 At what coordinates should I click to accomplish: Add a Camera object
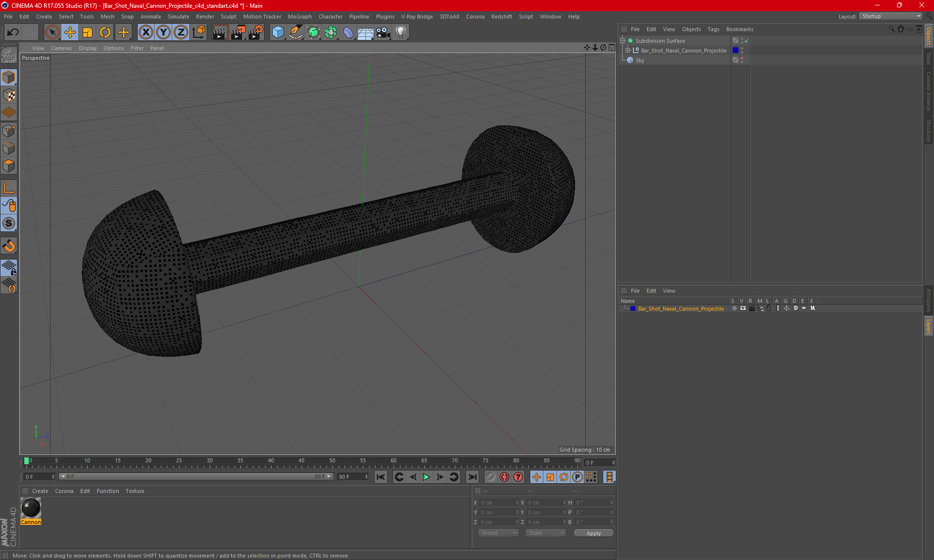tap(383, 32)
